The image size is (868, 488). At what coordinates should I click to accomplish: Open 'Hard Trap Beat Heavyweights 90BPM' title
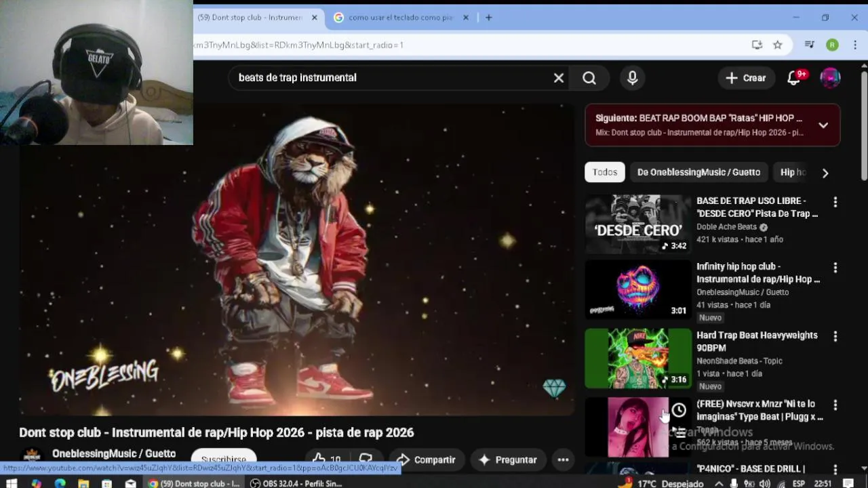click(757, 342)
